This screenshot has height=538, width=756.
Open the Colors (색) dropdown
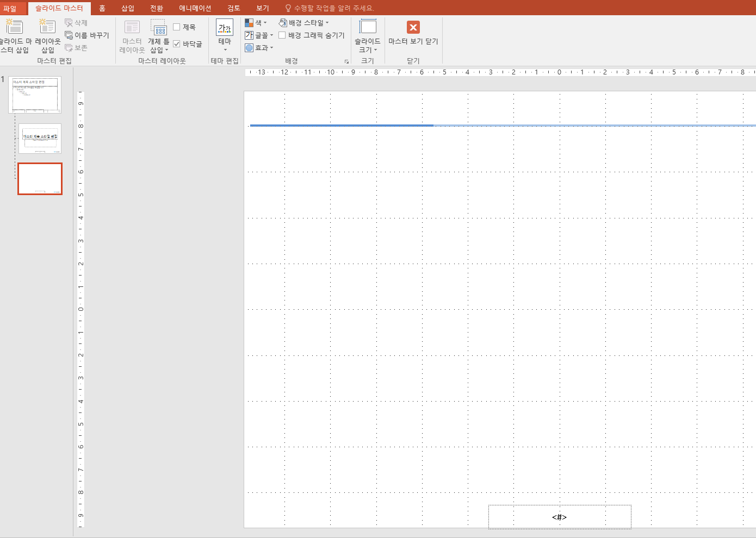(x=256, y=23)
